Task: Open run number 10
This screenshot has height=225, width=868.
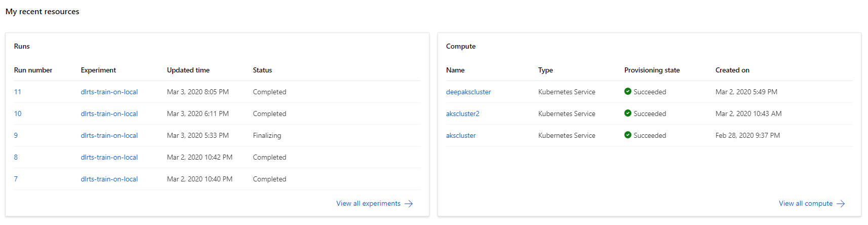Action: point(18,114)
